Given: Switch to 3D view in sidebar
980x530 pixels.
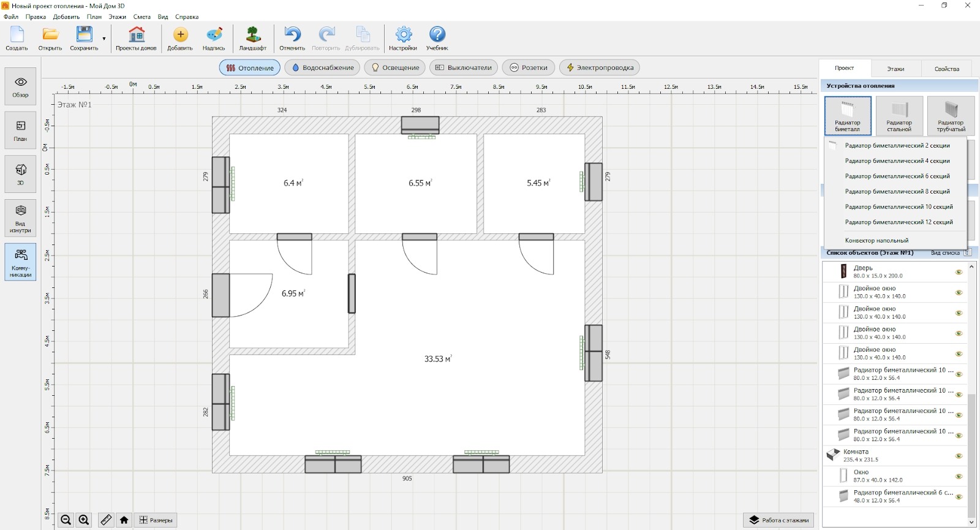Looking at the screenshot, I should pos(20,174).
